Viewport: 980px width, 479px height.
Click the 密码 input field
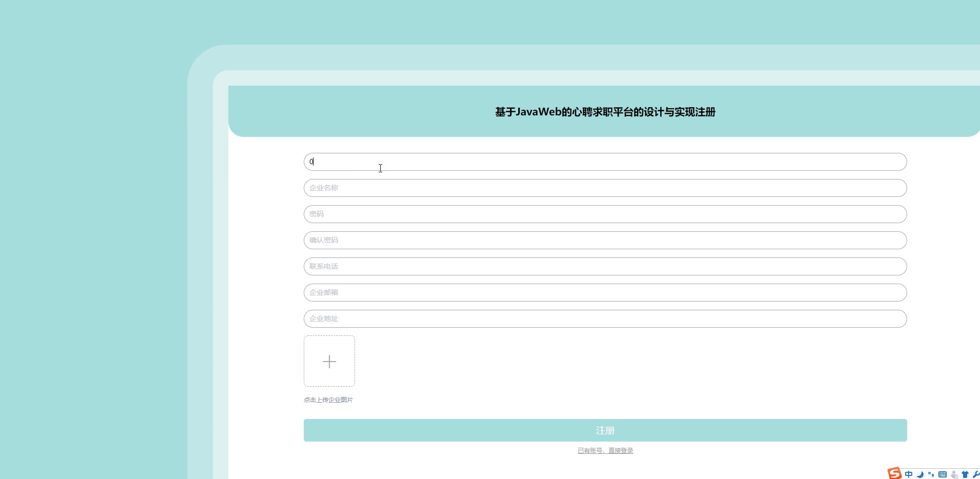tap(605, 214)
